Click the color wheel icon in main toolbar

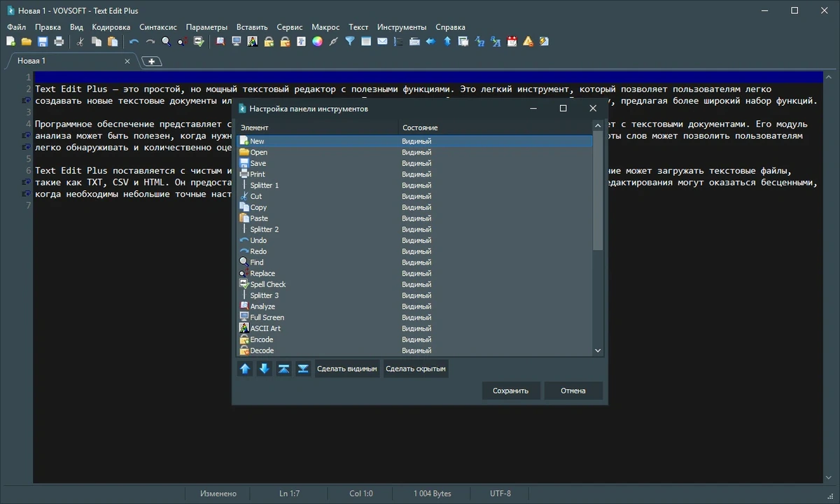(x=317, y=41)
